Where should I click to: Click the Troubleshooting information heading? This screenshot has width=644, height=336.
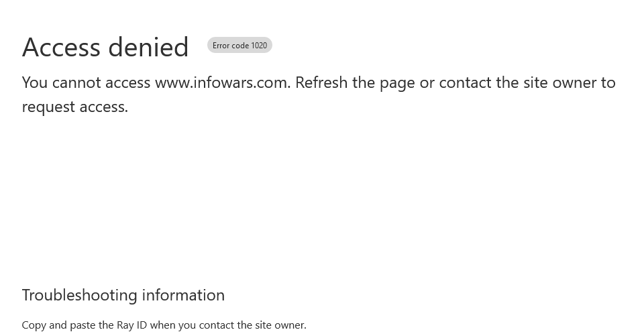tap(123, 295)
